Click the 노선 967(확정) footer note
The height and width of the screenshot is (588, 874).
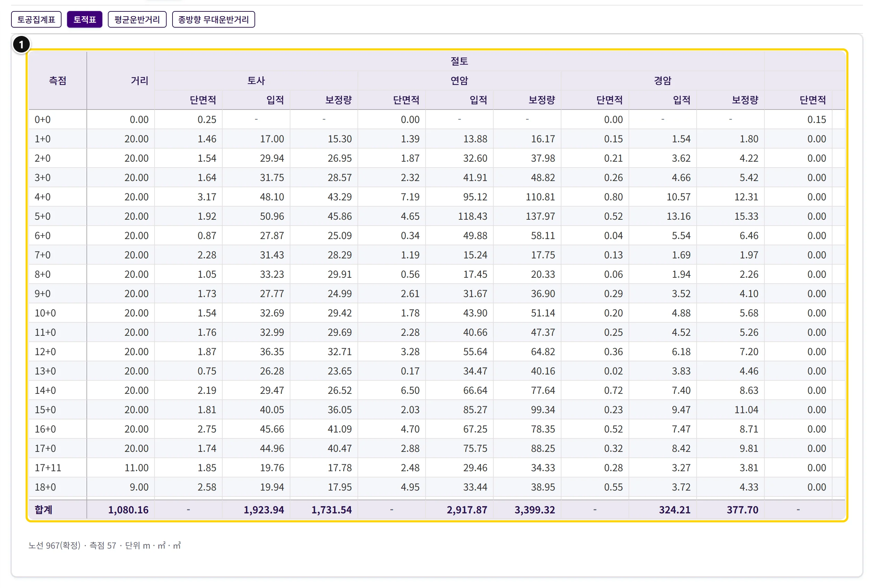(x=54, y=546)
